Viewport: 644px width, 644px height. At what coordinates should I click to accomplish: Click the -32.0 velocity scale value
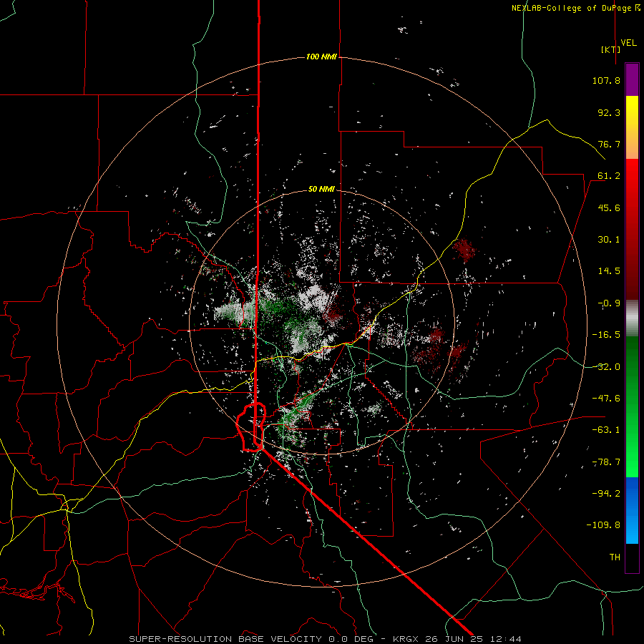pos(606,367)
